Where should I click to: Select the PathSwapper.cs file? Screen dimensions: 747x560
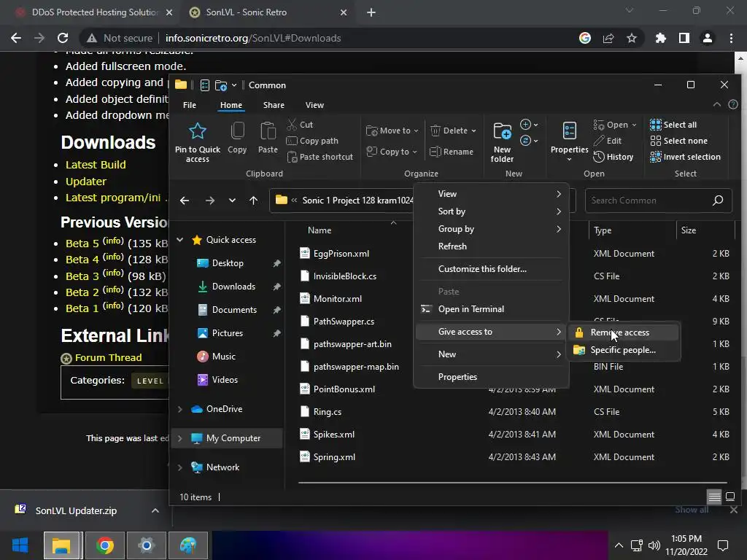pos(344,322)
